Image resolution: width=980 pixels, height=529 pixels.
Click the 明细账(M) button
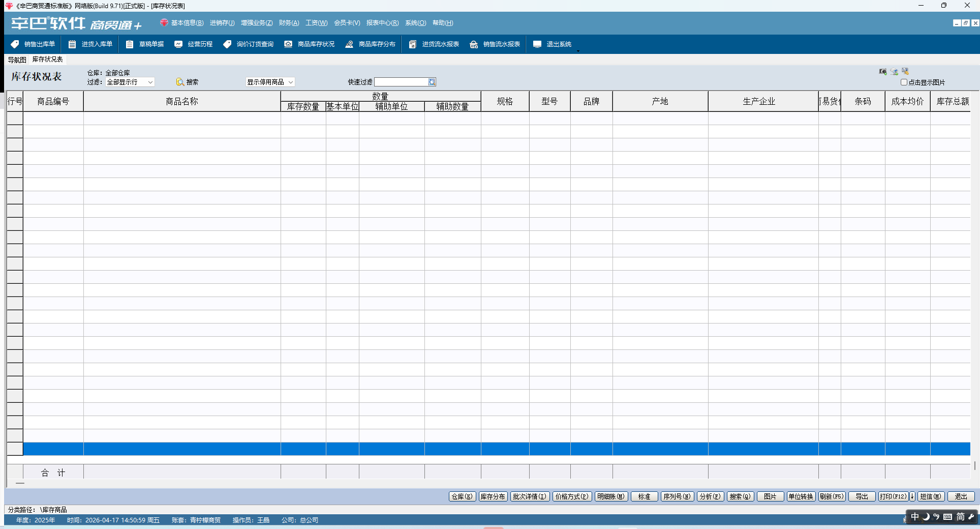611,496
